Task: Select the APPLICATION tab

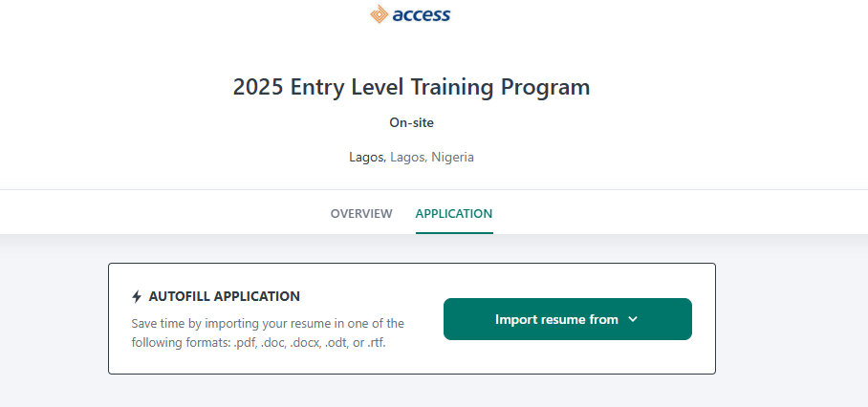Action: click(454, 213)
